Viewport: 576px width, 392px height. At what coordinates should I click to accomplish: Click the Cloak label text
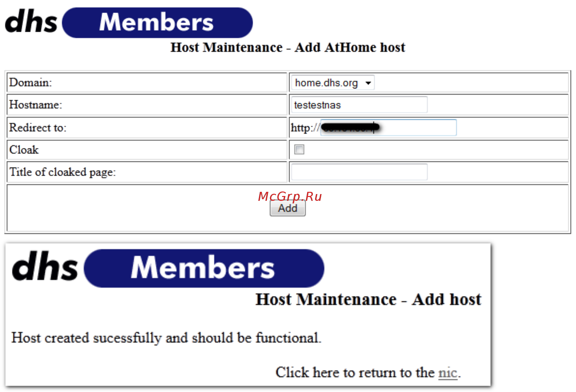(x=24, y=150)
